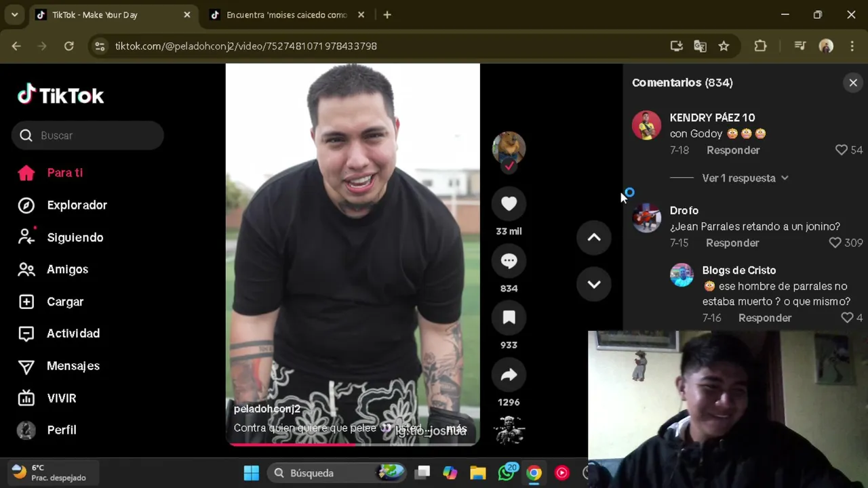Reload the page

coord(68,46)
